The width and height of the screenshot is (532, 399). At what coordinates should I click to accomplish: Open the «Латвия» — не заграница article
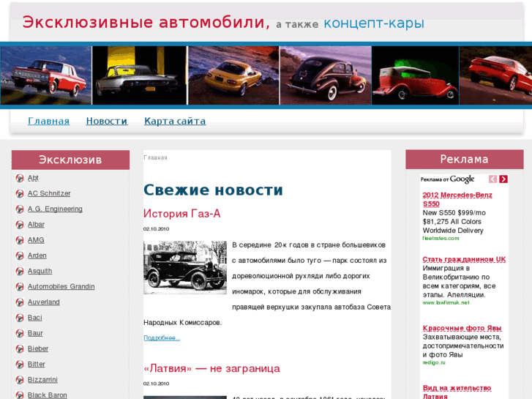pos(211,368)
